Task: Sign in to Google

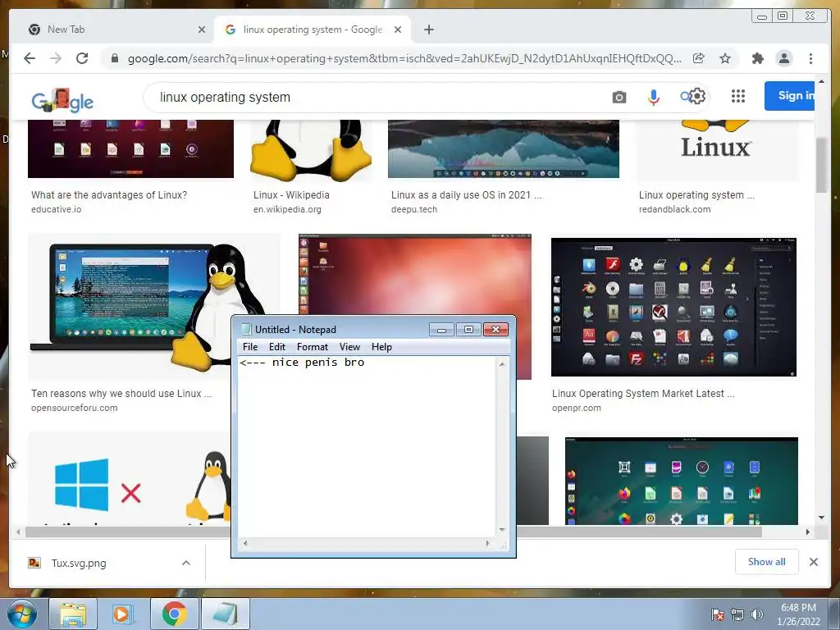Action: [x=790, y=96]
